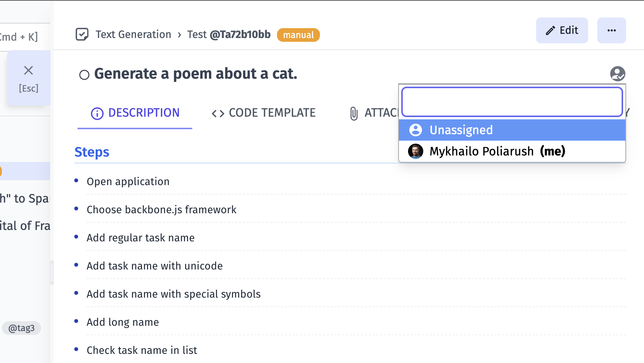Open the Text Generation breadcrumb link
Screen dimensions: 644x363
coord(133,35)
